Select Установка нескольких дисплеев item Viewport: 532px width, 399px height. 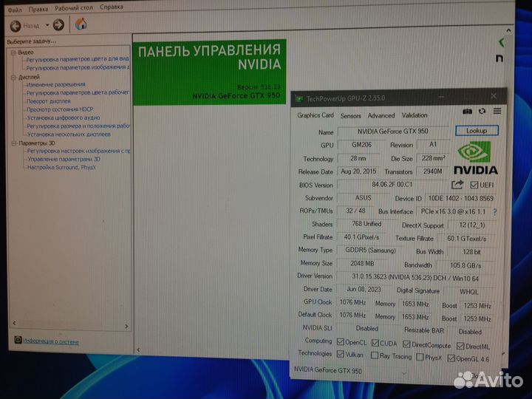click(69, 134)
